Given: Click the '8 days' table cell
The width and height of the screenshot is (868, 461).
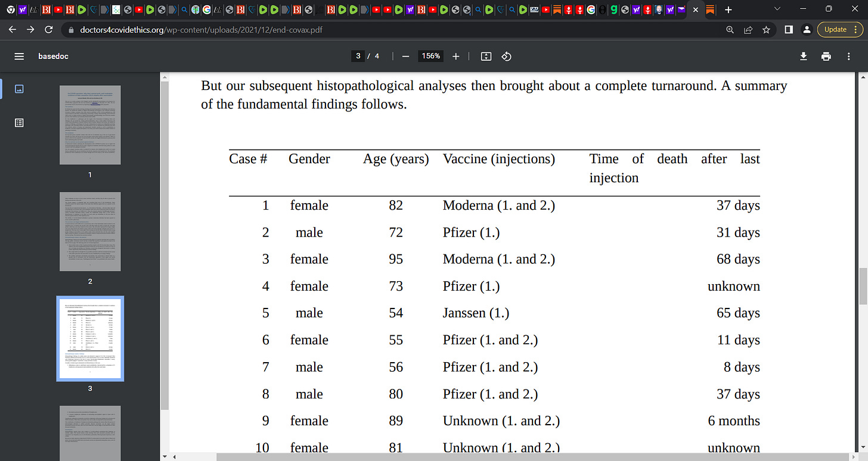Looking at the screenshot, I should [742, 367].
